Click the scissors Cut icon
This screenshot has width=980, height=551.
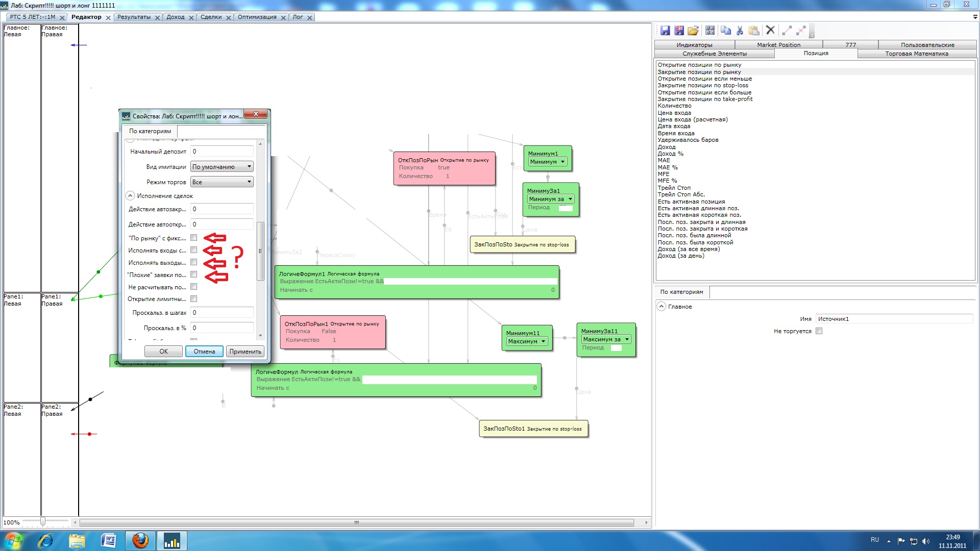pos(740,31)
